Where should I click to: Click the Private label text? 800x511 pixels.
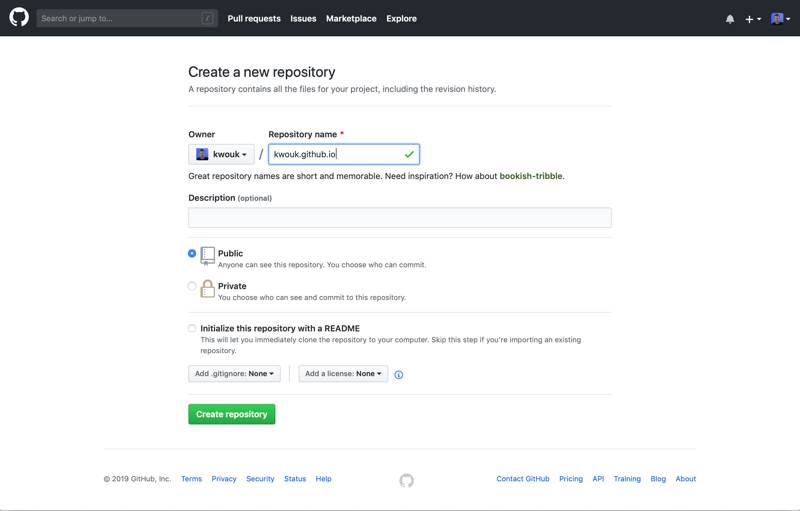[232, 286]
